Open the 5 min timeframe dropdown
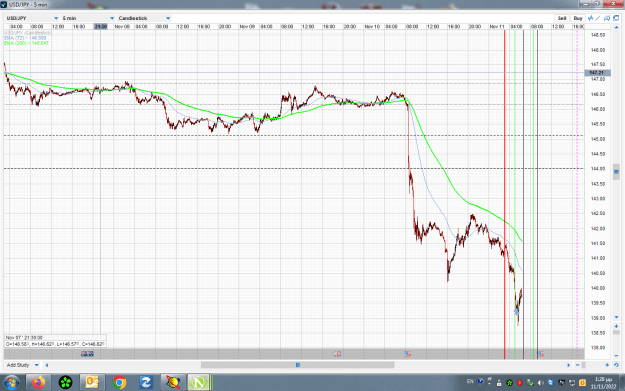 (x=88, y=18)
